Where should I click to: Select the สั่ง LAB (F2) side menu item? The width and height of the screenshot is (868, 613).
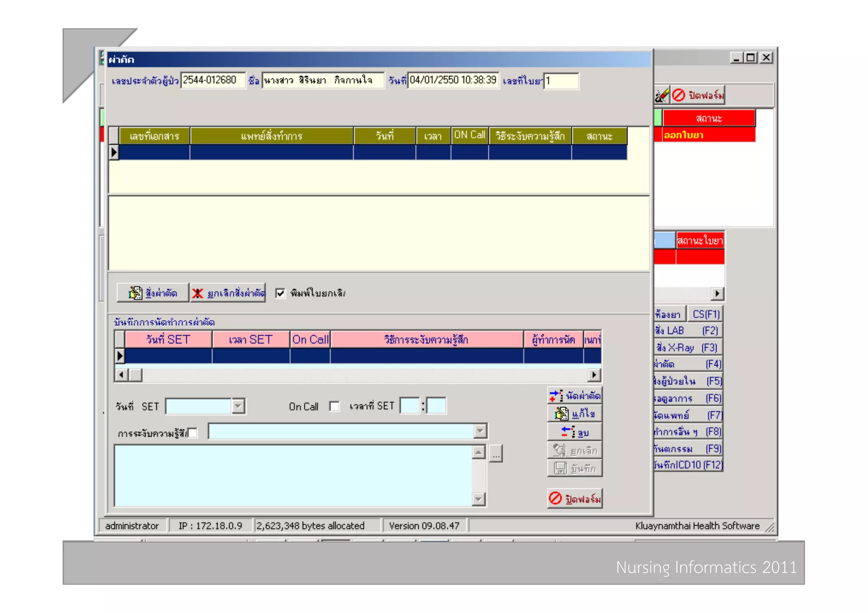point(687,330)
